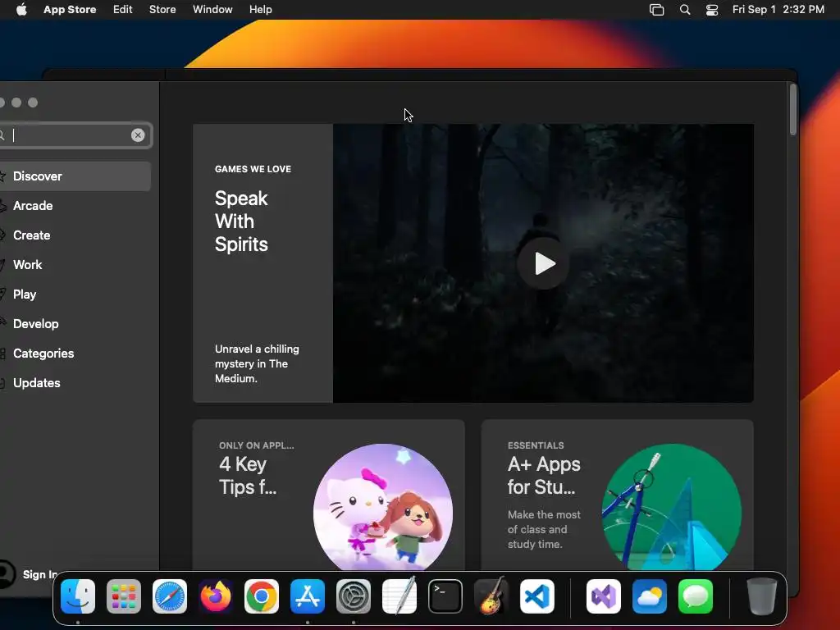This screenshot has width=840, height=630.
Task: Open the Help menu
Action: 260,10
